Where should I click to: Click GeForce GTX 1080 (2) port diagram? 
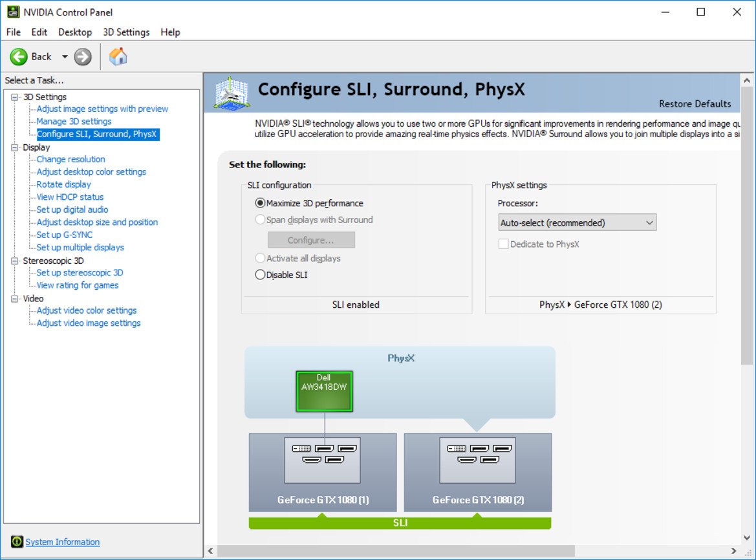tap(477, 460)
